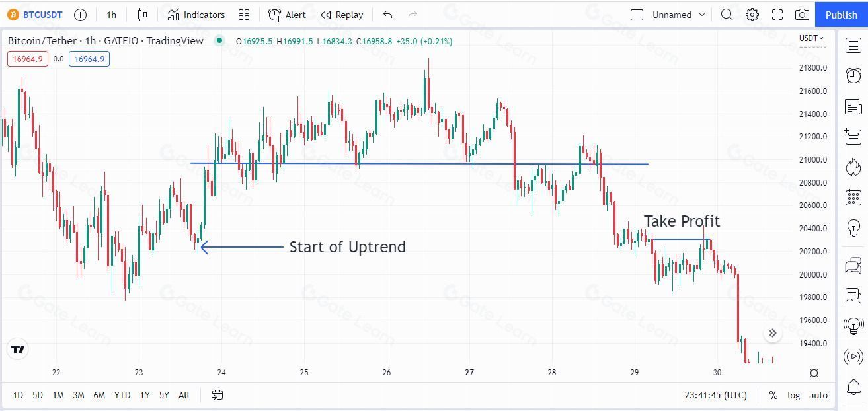Open notifications bell in sidebar

[853, 387]
